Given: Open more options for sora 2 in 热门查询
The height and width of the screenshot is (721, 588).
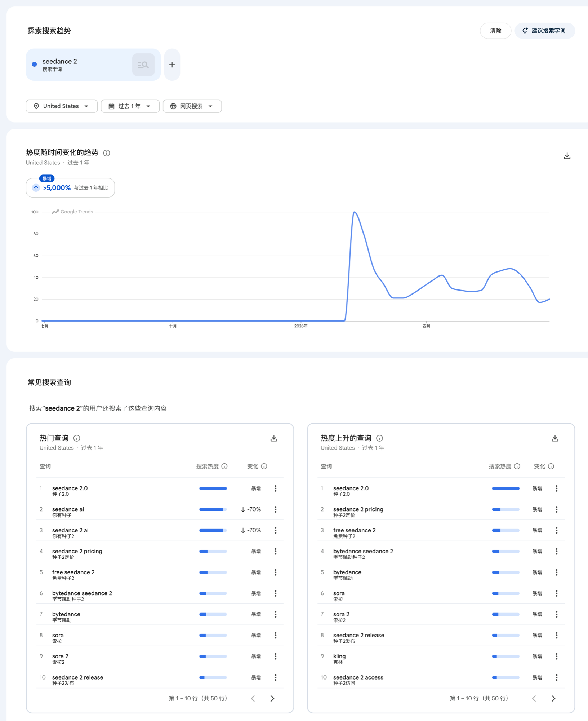Looking at the screenshot, I should pos(276,656).
